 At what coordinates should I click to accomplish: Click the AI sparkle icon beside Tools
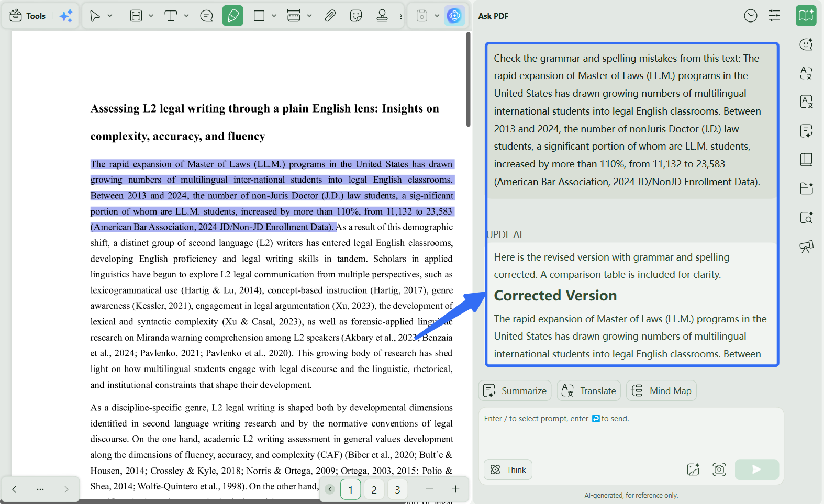click(x=66, y=16)
